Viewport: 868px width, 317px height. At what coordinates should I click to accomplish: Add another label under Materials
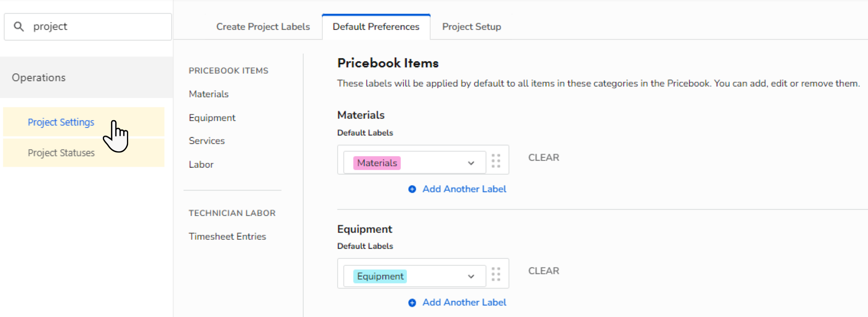tap(464, 189)
